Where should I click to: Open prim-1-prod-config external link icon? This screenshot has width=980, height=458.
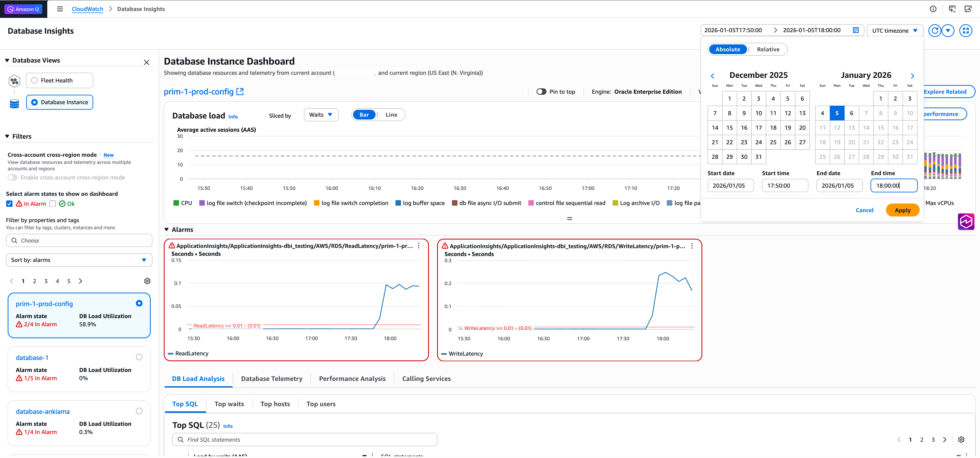tap(240, 92)
